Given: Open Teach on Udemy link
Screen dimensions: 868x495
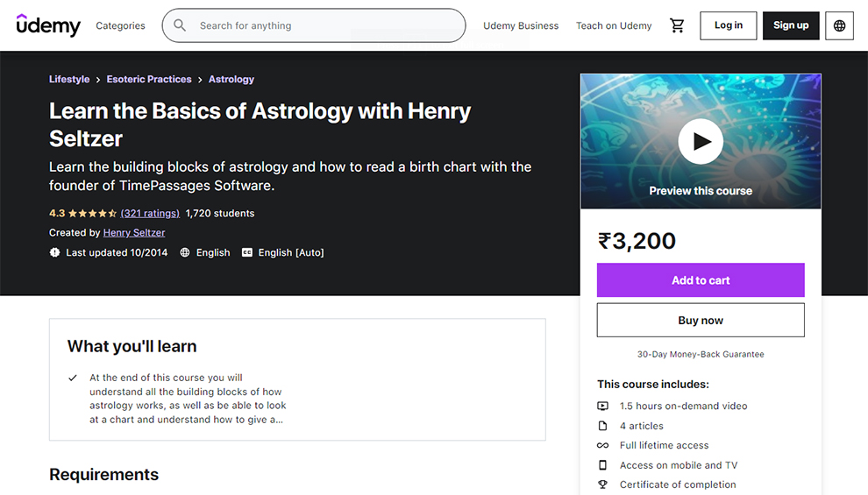Looking at the screenshot, I should point(614,26).
